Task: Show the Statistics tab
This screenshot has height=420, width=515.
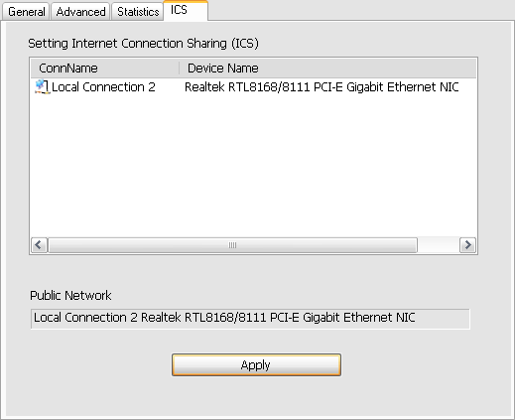Action: coord(138,12)
